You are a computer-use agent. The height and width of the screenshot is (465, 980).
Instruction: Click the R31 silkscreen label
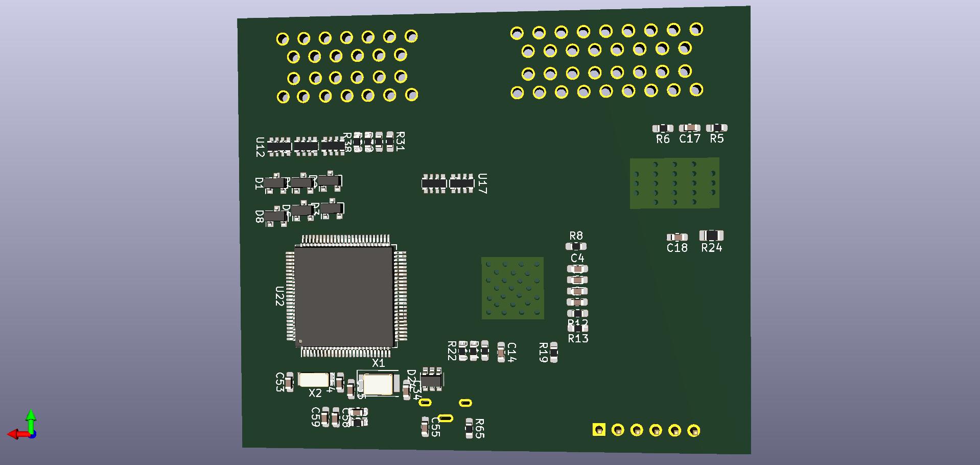(x=400, y=141)
